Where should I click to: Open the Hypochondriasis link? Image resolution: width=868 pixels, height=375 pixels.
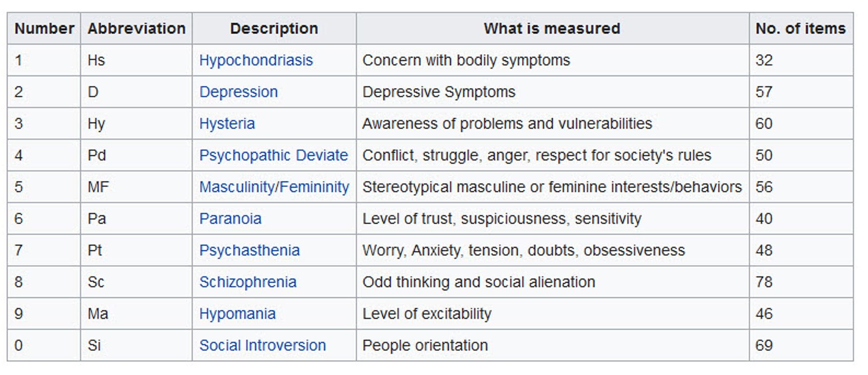256,60
